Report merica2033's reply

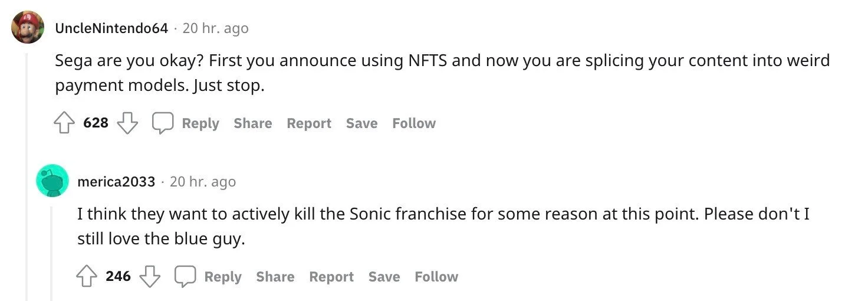[331, 277]
